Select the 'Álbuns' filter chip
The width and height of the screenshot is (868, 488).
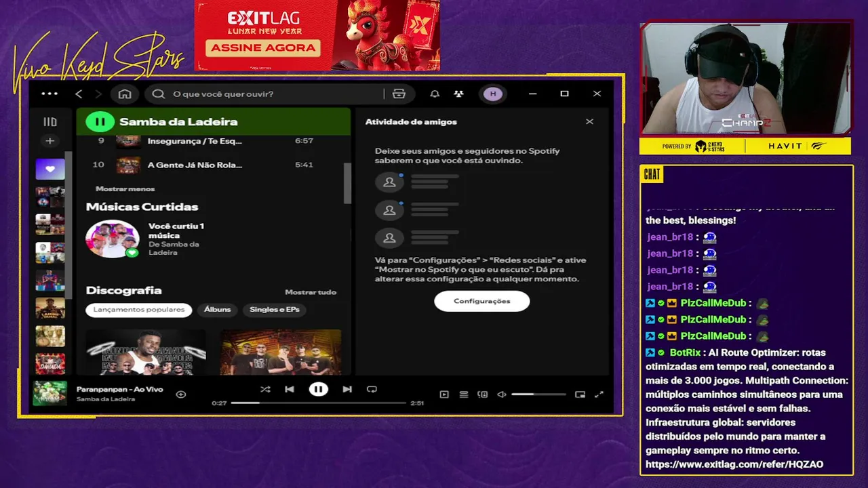(218, 310)
